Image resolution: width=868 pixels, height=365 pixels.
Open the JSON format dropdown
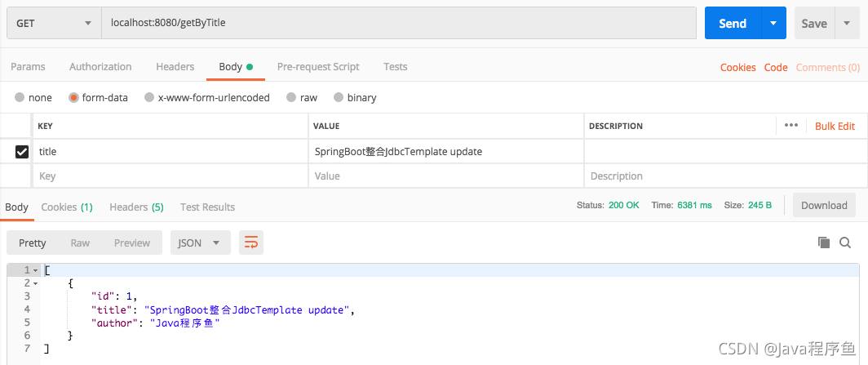coord(201,243)
